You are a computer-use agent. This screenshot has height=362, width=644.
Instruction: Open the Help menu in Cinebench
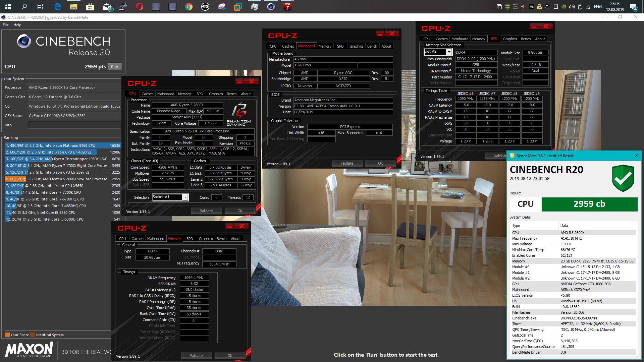(x=17, y=25)
